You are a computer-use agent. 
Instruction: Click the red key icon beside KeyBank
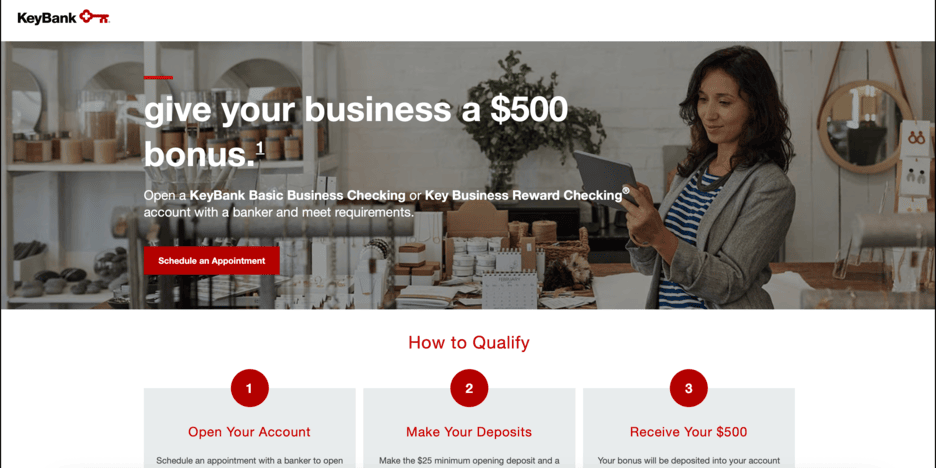(x=95, y=17)
